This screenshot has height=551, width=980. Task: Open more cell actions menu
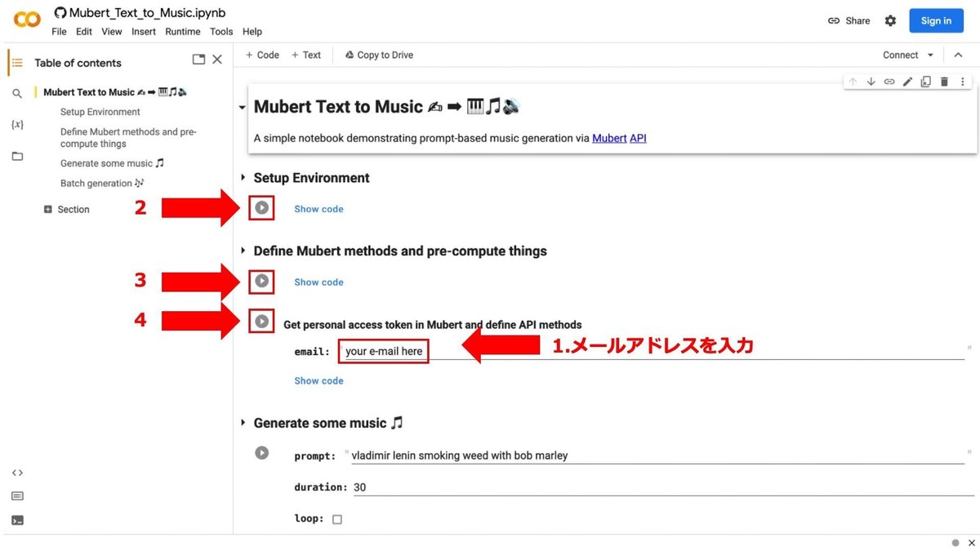(963, 82)
